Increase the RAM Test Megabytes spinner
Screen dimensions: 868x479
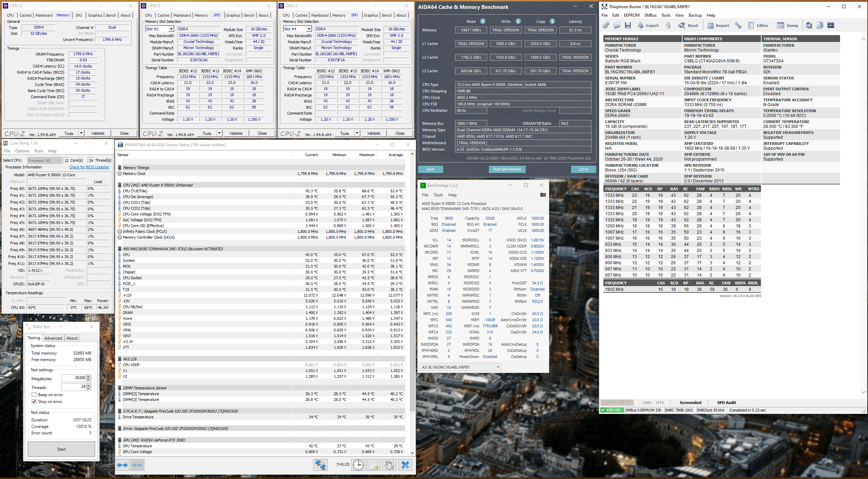pyautogui.click(x=89, y=376)
